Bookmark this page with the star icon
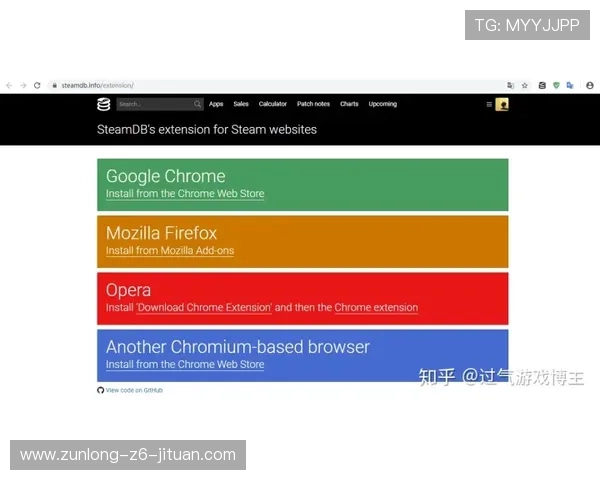Viewport: 600px width, 480px height. (x=525, y=86)
